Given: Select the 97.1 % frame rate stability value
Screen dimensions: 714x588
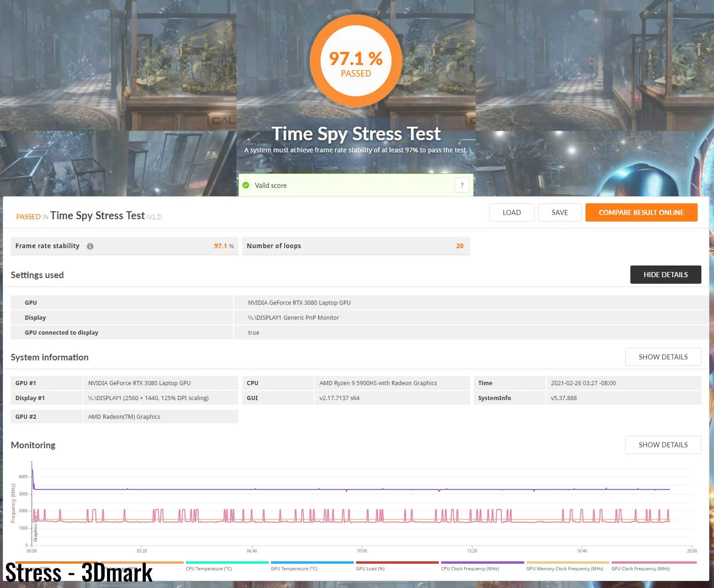Looking at the screenshot, I should coord(224,246).
